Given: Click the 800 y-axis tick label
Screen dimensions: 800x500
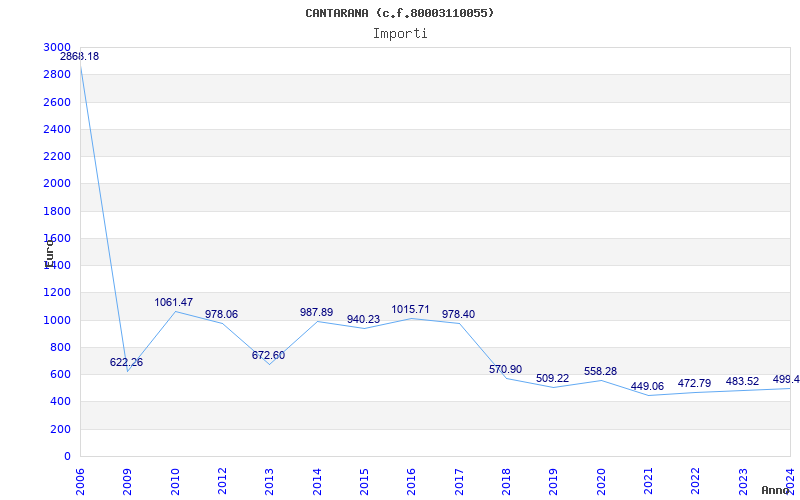Looking at the screenshot, I should (x=61, y=347).
